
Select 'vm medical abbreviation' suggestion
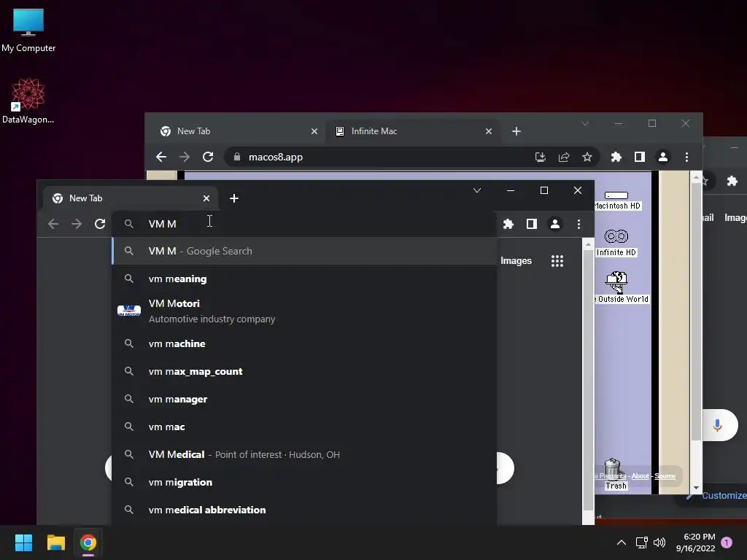click(305, 510)
